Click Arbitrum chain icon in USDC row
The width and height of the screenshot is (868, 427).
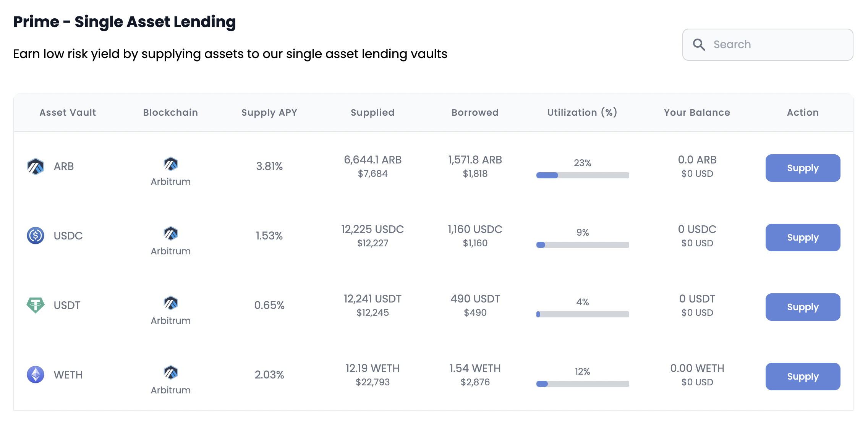(170, 234)
